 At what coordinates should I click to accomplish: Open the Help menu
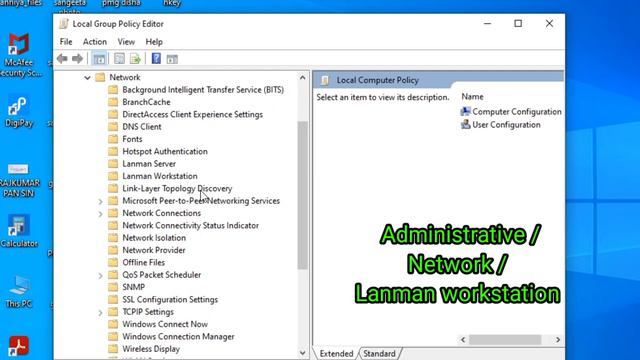(x=154, y=42)
